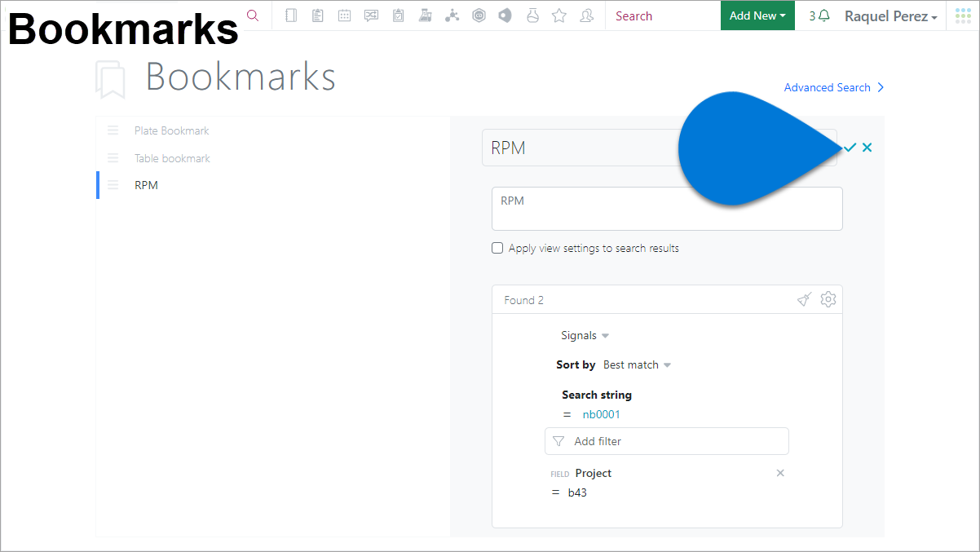Open the star bookmarks icon in toolbar
980x552 pixels.
point(559,15)
